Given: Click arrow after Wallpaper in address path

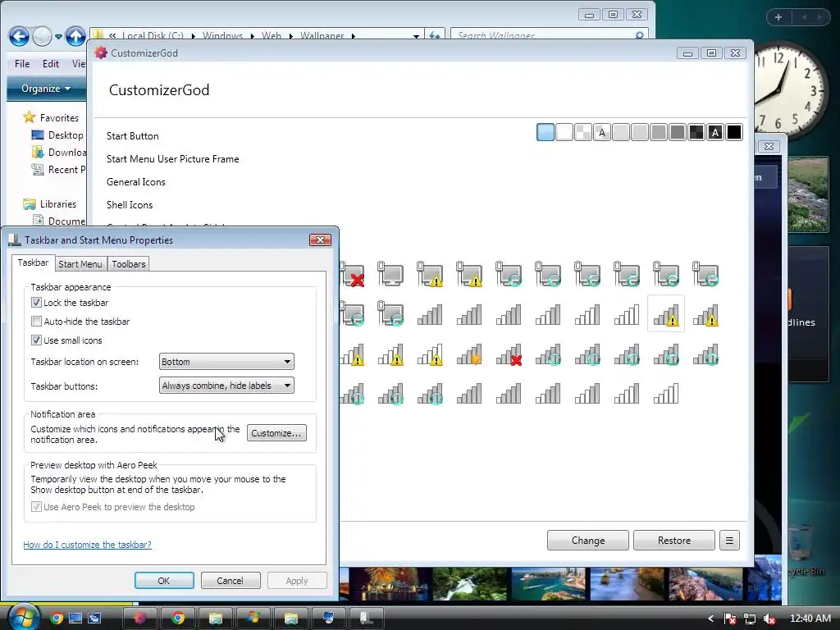Looking at the screenshot, I should [353, 36].
